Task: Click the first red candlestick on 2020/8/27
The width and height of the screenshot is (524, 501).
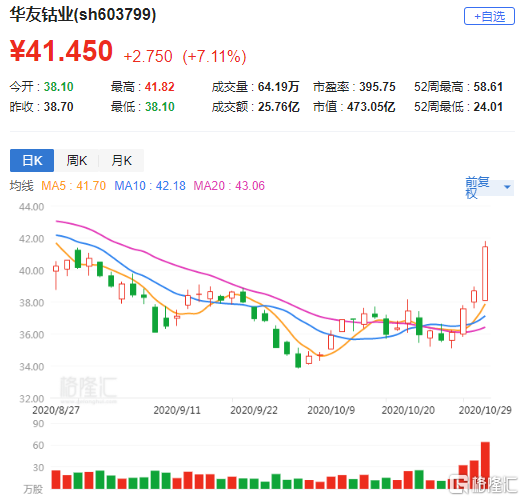Action: (x=56, y=275)
